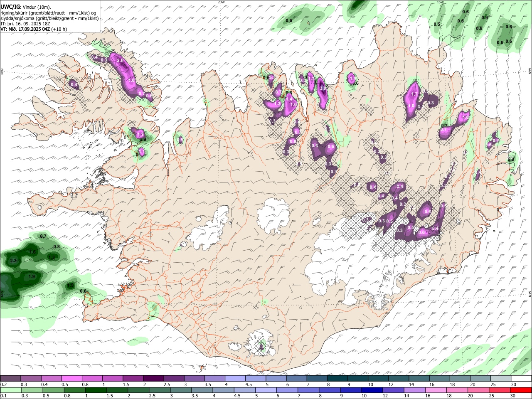Click the "15W" longitude label
Viewport: 532px width, 399px height.
coord(440,2)
